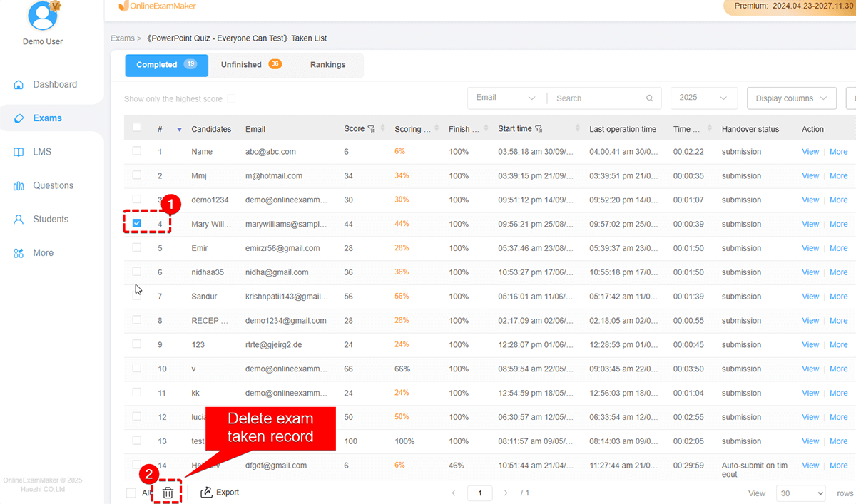Enable Show only the highest score
The image size is (856, 504).
coord(231,99)
